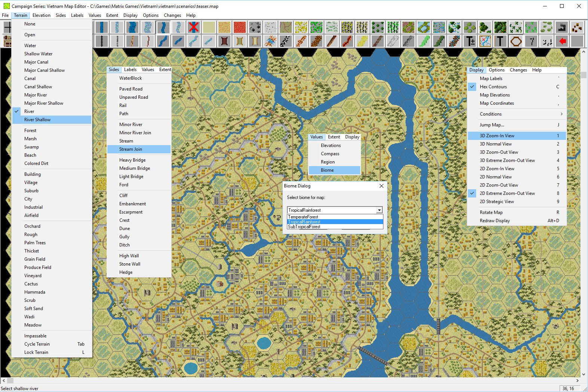Click Rotate Map in Display menu
The width and height of the screenshot is (588, 392).
491,212
